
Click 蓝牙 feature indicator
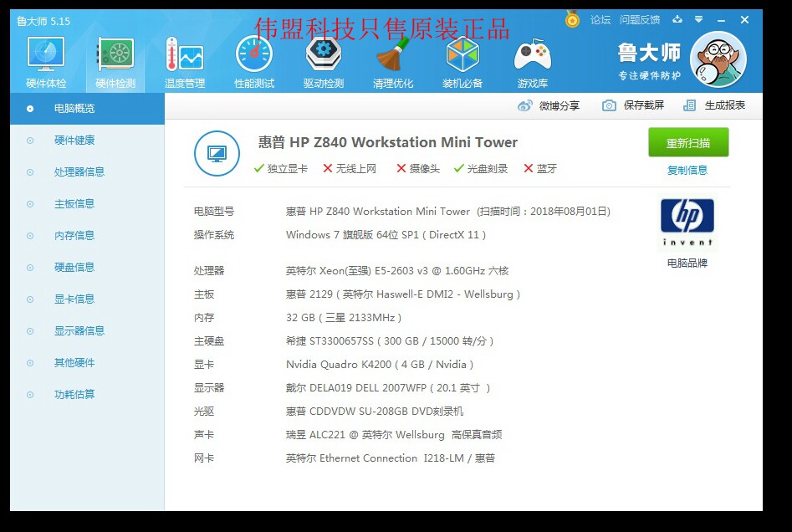click(540, 168)
